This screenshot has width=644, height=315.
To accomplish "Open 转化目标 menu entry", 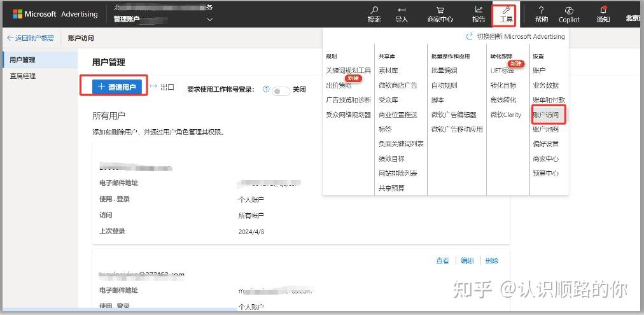I will click(503, 85).
